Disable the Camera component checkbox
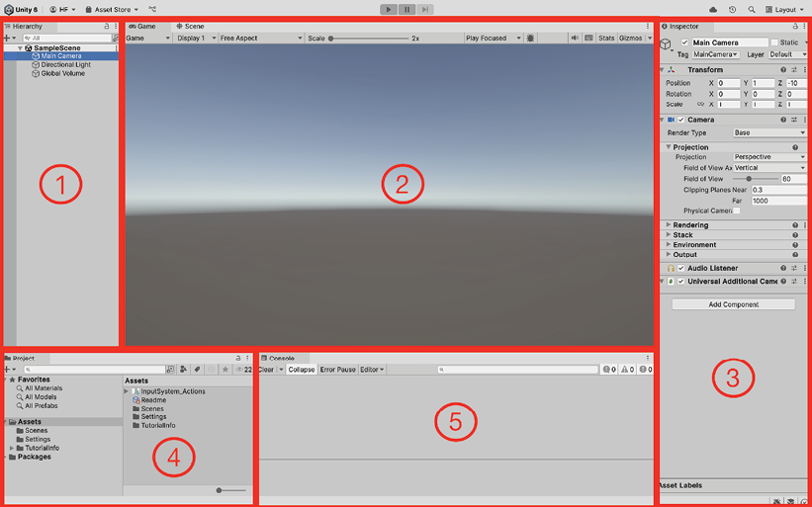Screen dimensions: 812x507 [x=681, y=120]
